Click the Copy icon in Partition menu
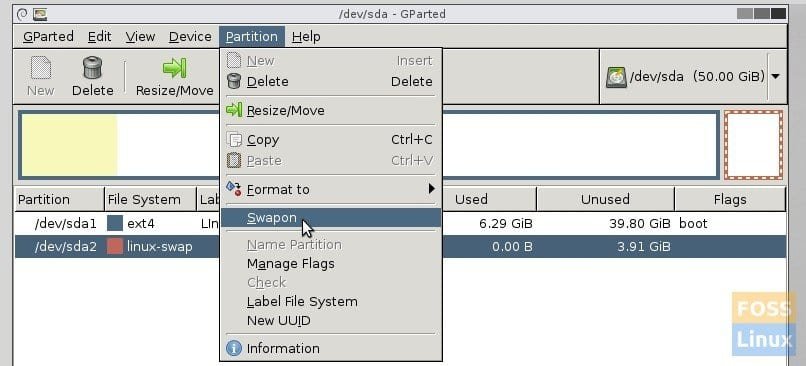Screen dimensions: 806x366 coord(234,140)
